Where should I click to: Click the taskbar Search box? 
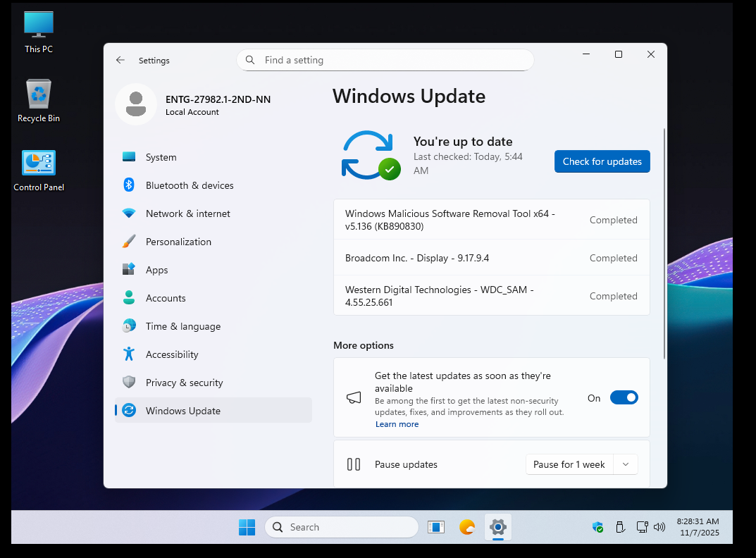pos(341,527)
